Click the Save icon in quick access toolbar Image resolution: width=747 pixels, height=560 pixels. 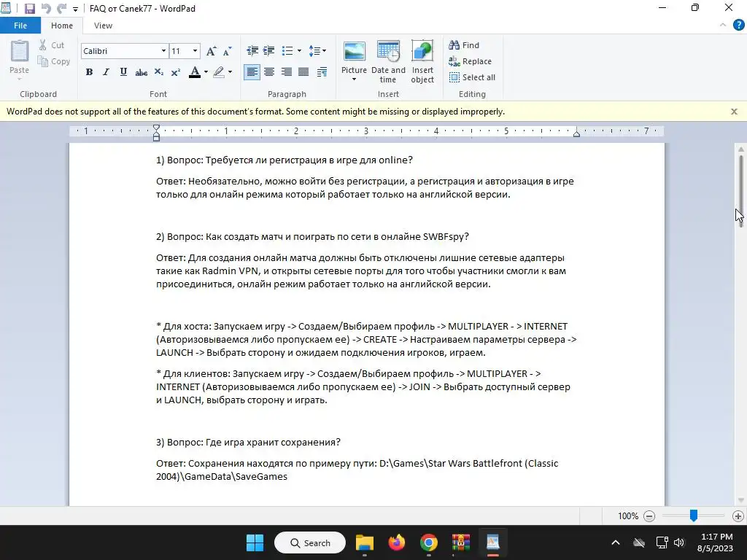click(x=29, y=9)
